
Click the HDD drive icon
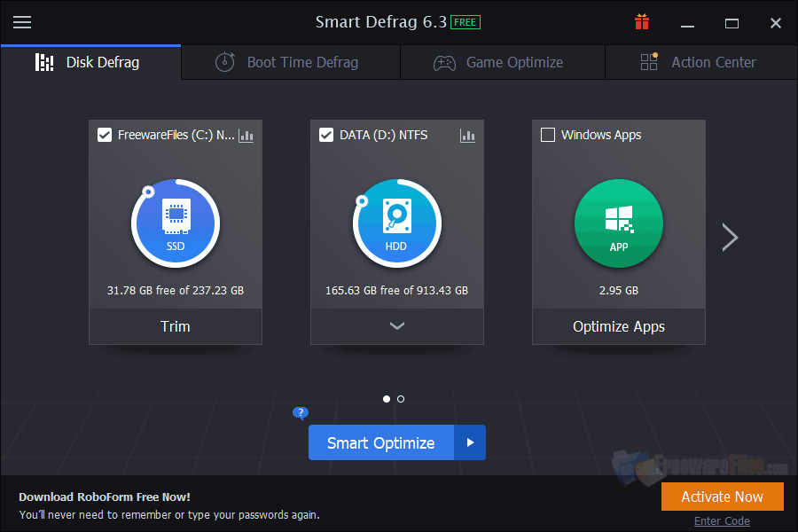[396, 223]
